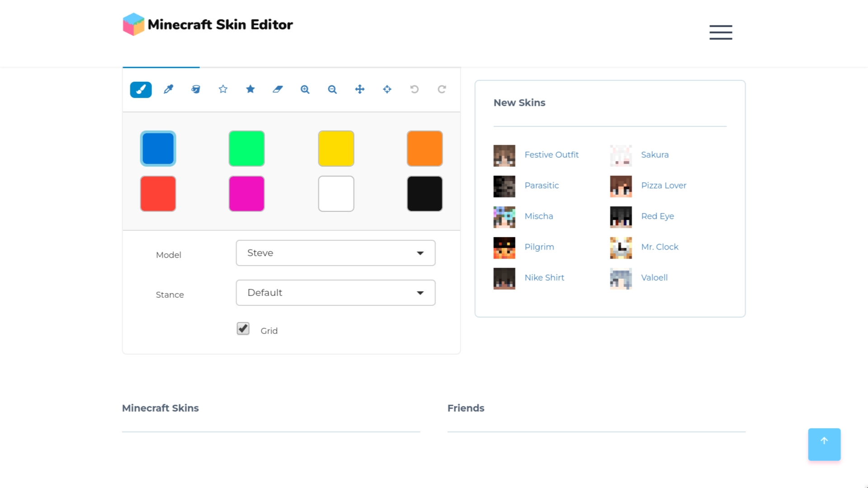868x488 pixels.
Task: Click the zoom in magnifier
Action: tap(305, 89)
